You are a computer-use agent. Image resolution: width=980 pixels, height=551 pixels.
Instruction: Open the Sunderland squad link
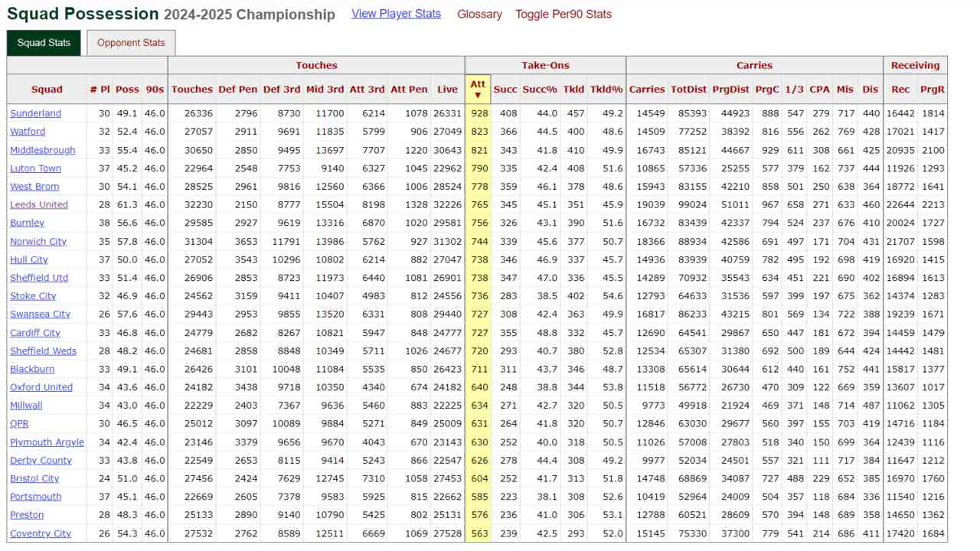(35, 113)
